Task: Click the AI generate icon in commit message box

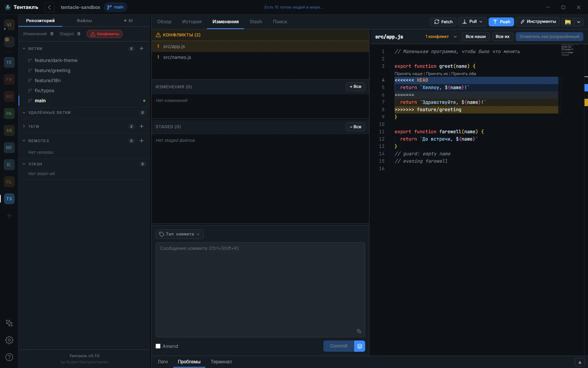Action: 359,331
